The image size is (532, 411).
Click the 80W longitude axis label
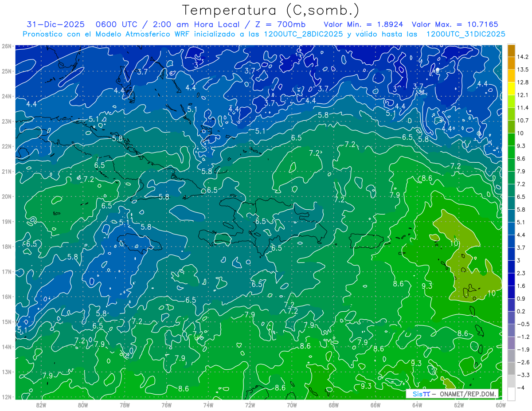83,405
